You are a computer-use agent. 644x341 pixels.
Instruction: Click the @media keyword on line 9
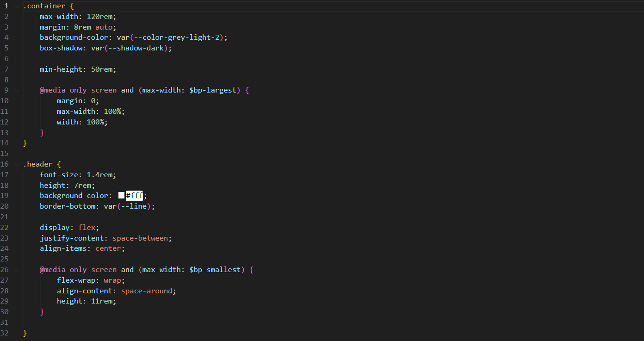52,90
